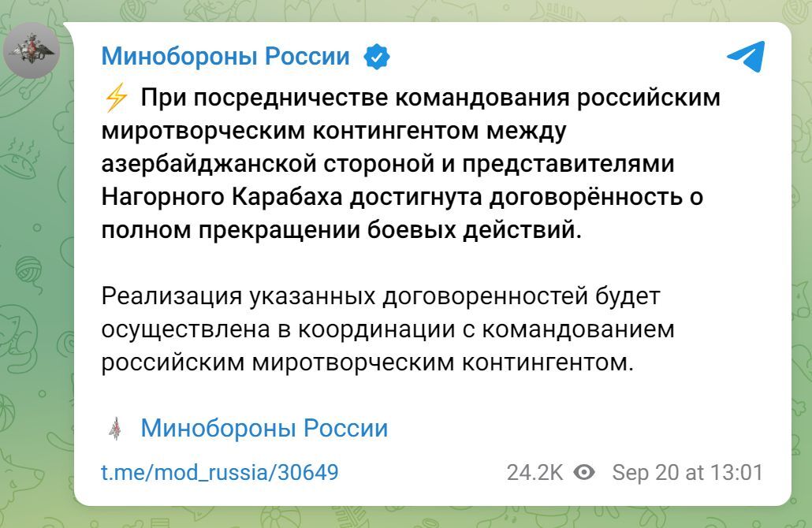Click the line 'миротворческим контингентом между'
Screen dimensions: 812x528
click(x=334, y=131)
